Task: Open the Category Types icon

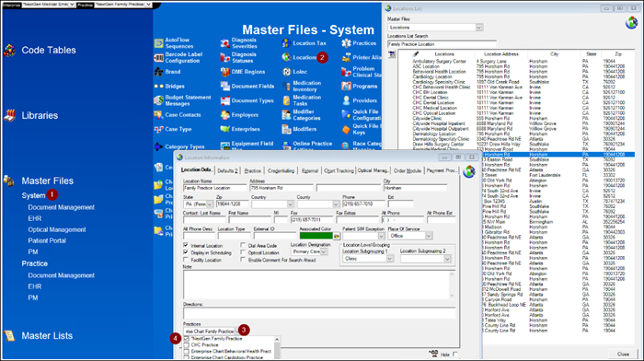Action: coord(159,146)
